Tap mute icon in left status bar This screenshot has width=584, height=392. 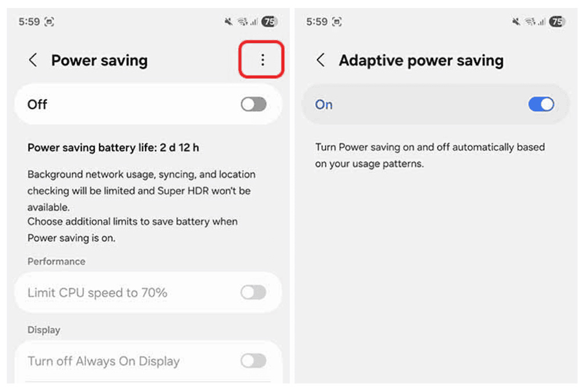[x=229, y=22]
